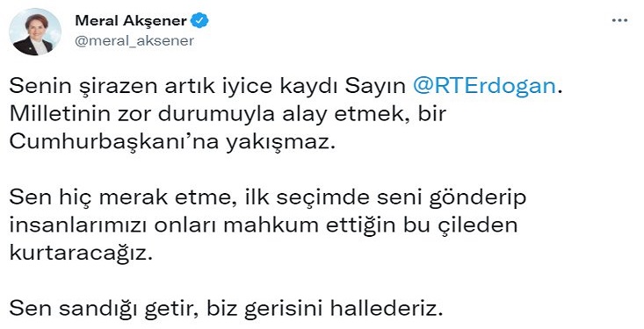Open the three-dot more options menu
Viewport: 644px width, 329px height.
[x=619, y=20]
